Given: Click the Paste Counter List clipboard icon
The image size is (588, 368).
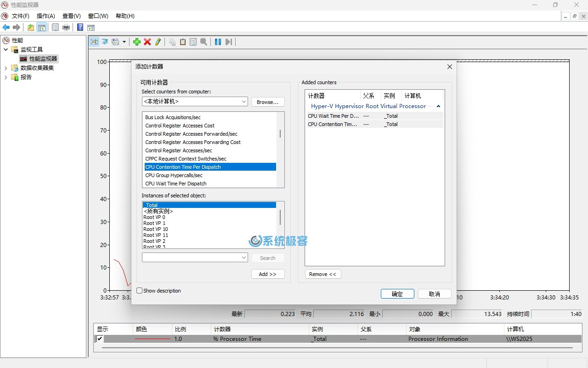Looking at the screenshot, I should [x=183, y=42].
